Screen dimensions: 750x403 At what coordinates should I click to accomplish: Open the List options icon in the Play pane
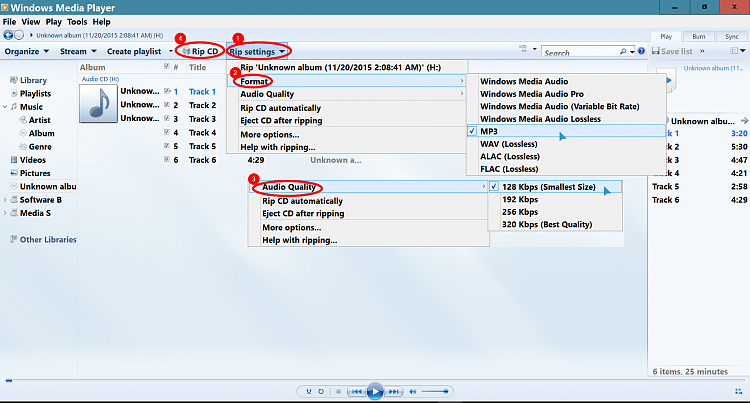pos(734,51)
